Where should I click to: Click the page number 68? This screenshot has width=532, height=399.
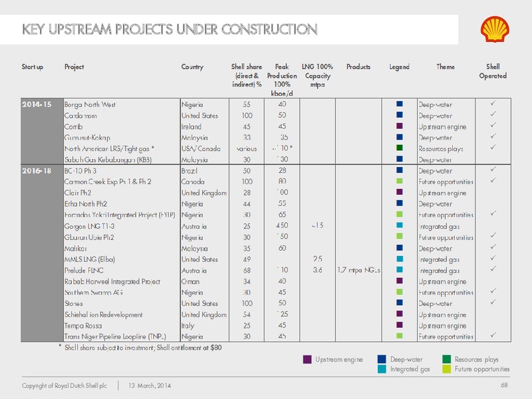[x=504, y=385]
